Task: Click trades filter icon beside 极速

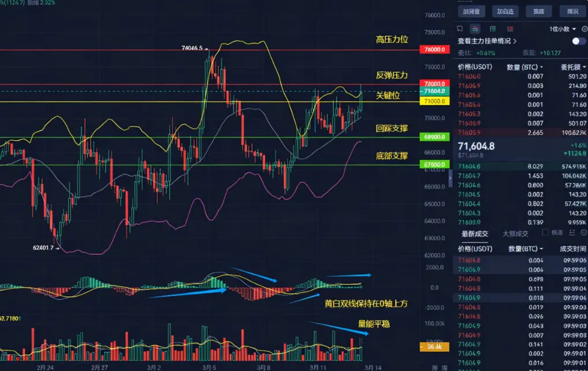Action: pos(572,233)
